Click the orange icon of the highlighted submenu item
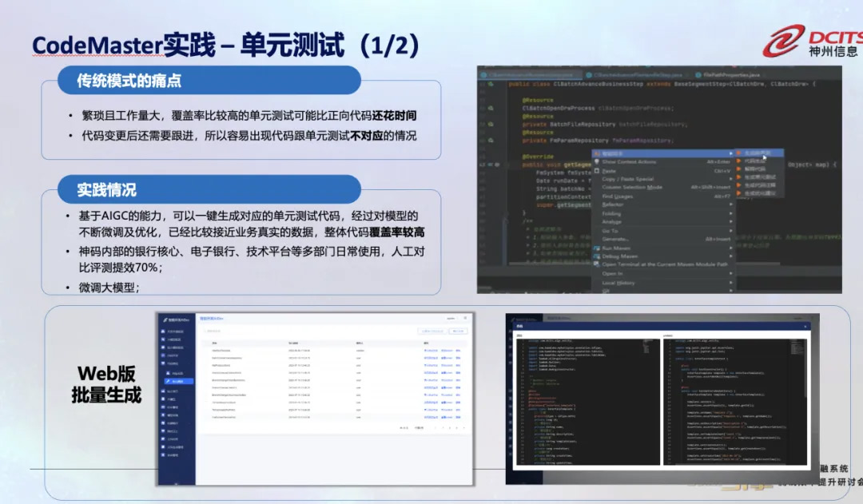 pos(739,153)
